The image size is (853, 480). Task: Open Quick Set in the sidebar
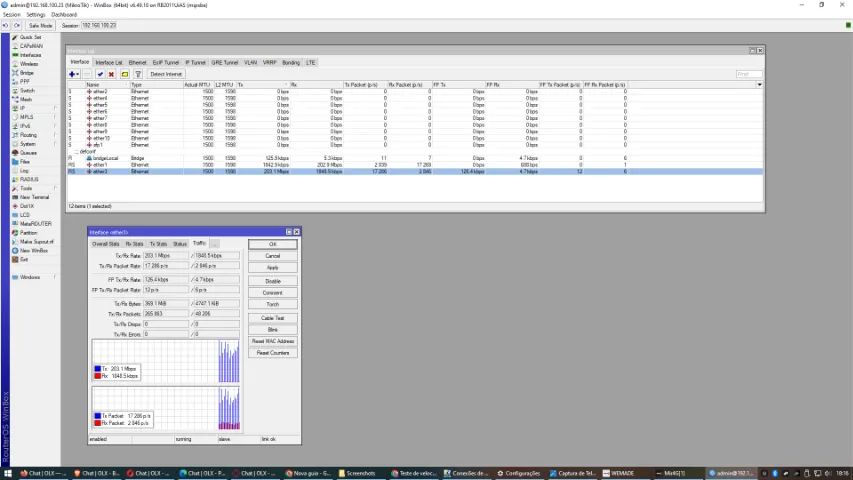click(x=30, y=37)
